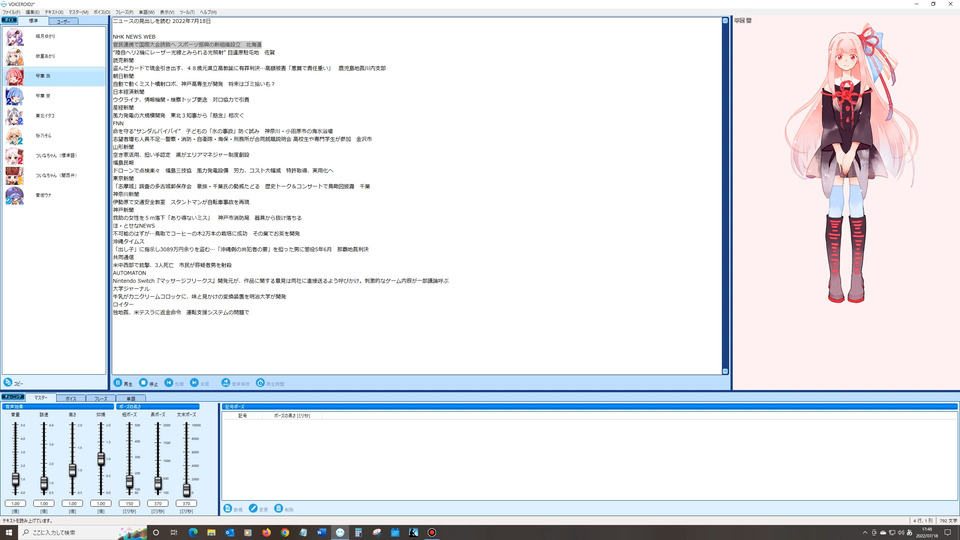The image size is (960, 540).
Task: Open the ボイス menu in menu bar
Action: point(102,12)
